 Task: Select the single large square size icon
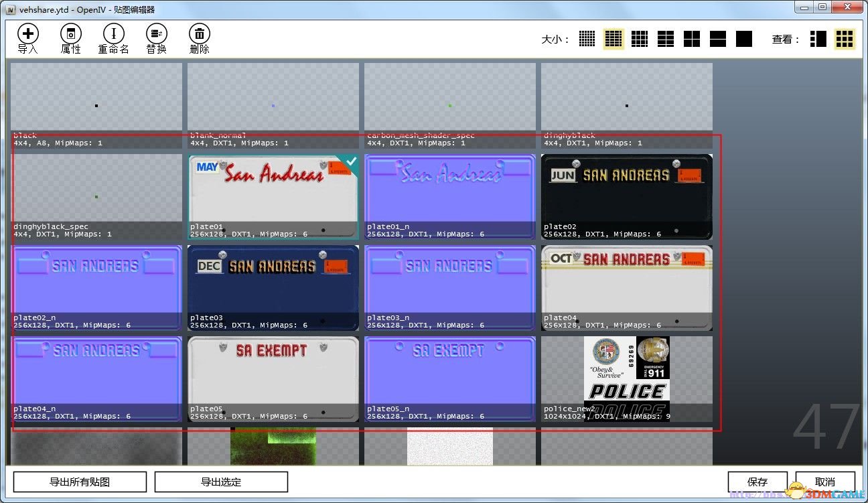(744, 39)
